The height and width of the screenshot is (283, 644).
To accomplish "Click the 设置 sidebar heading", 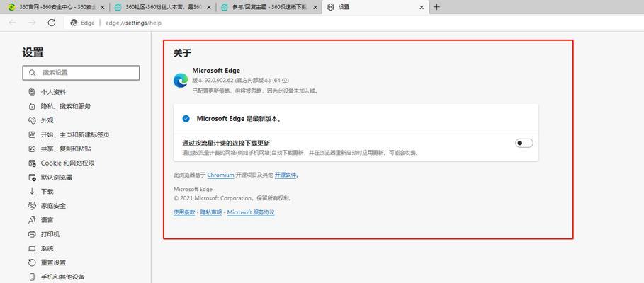I will pos(33,52).
